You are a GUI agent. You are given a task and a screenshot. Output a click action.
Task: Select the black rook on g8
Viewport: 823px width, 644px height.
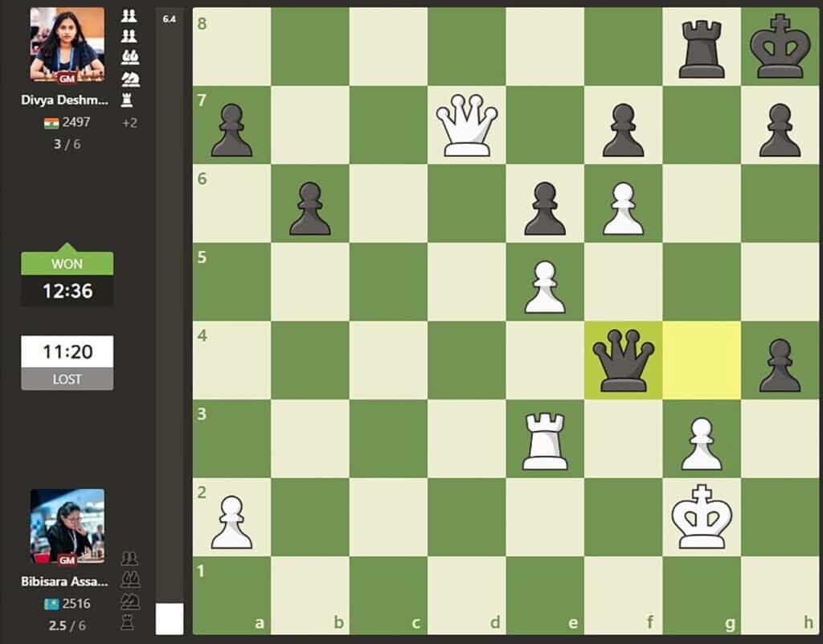701,48
